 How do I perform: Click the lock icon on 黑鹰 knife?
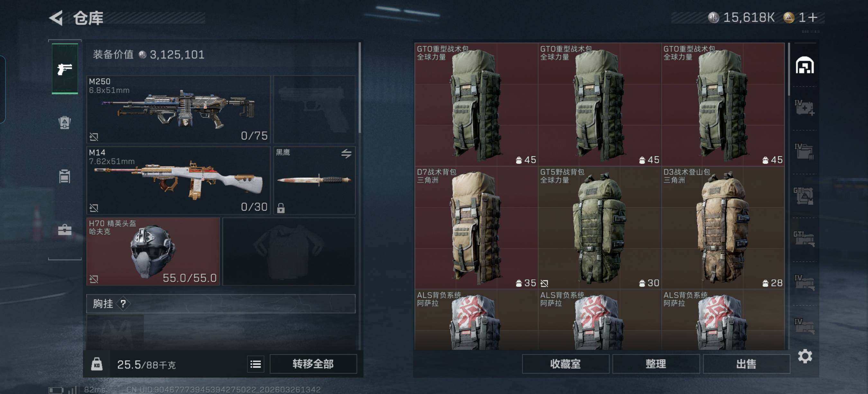coord(281,208)
